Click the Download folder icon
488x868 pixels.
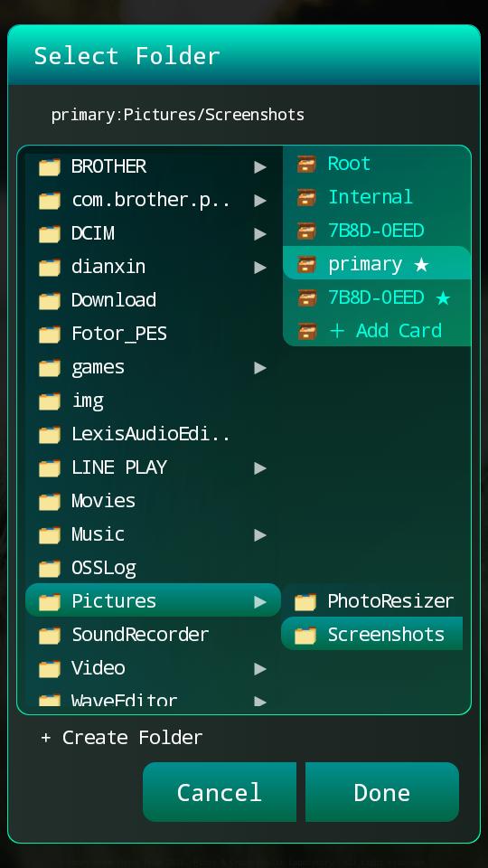49,300
